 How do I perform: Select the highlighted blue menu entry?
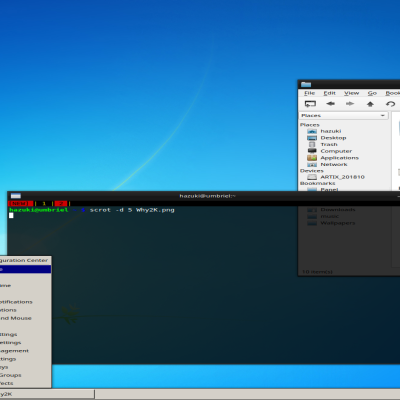[25, 269]
